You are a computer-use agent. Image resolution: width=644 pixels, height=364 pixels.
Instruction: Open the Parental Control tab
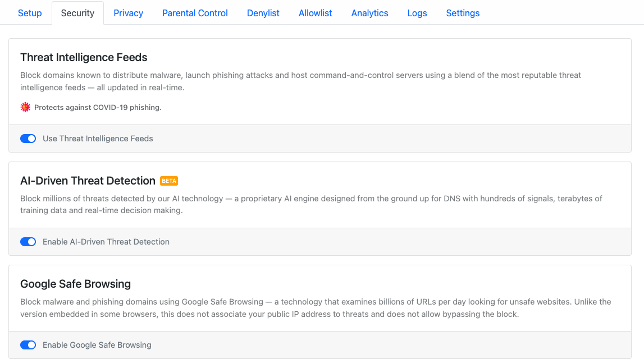pos(195,13)
